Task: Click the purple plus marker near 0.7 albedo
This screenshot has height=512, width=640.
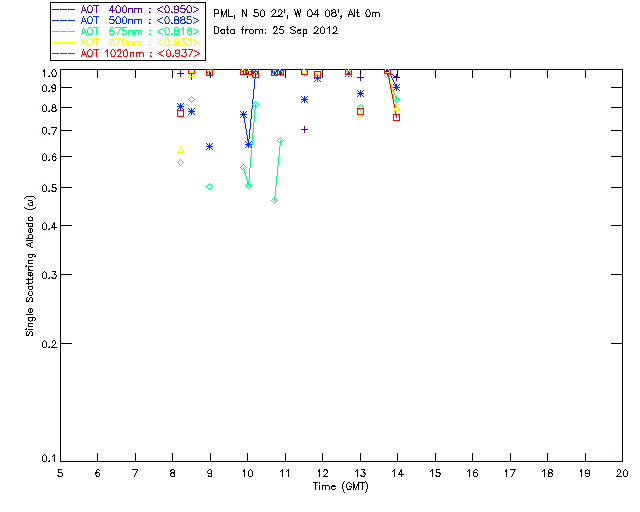Action: coord(304,129)
